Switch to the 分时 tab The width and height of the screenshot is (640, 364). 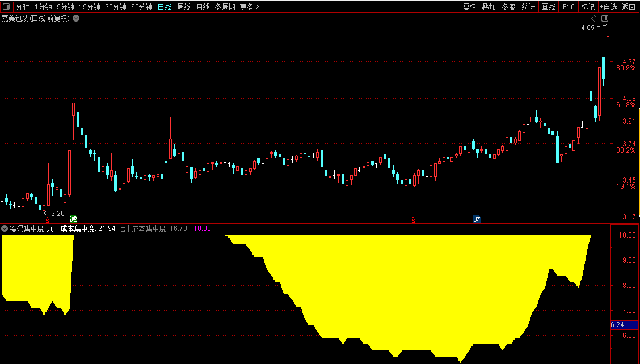tap(23, 7)
